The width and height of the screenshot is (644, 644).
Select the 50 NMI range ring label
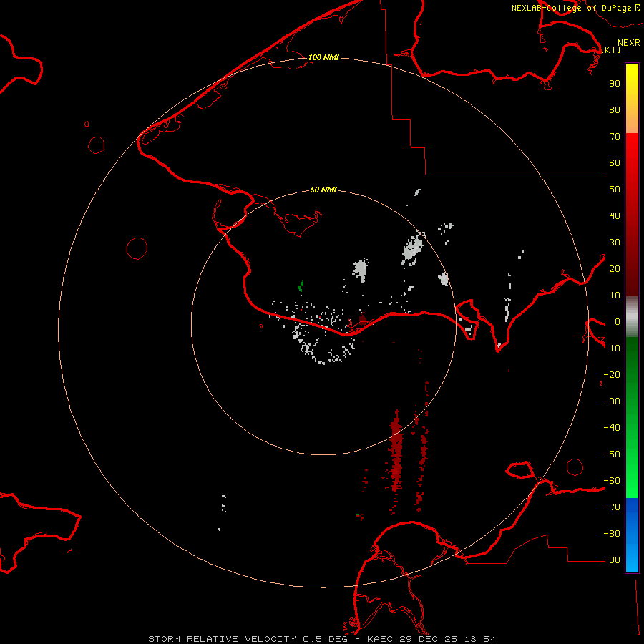(x=323, y=190)
